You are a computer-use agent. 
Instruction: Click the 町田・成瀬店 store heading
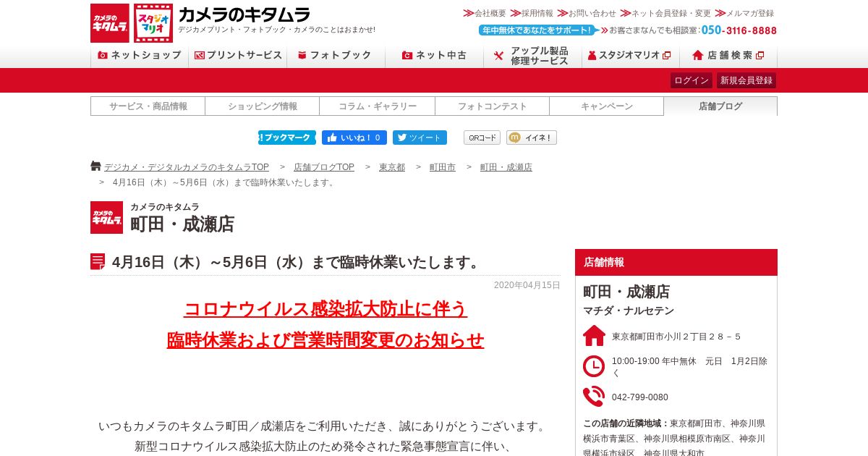pos(182,224)
